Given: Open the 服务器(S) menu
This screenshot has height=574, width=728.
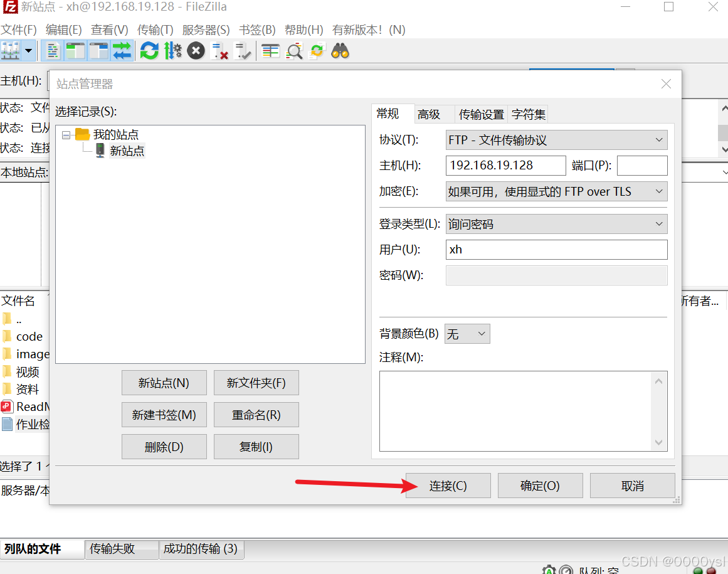Looking at the screenshot, I should pyautogui.click(x=206, y=29).
